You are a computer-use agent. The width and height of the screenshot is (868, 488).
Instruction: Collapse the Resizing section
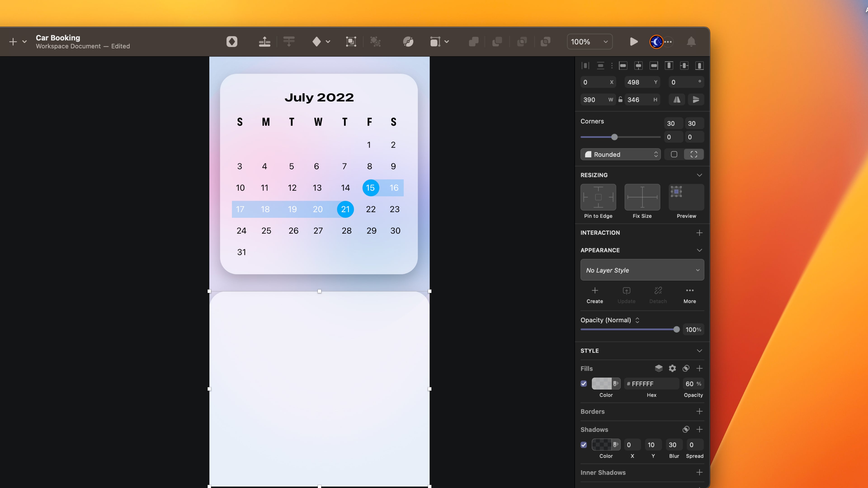click(x=699, y=175)
